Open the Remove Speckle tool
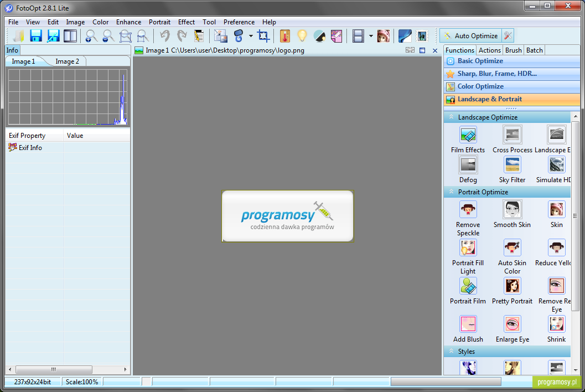 pos(468,218)
